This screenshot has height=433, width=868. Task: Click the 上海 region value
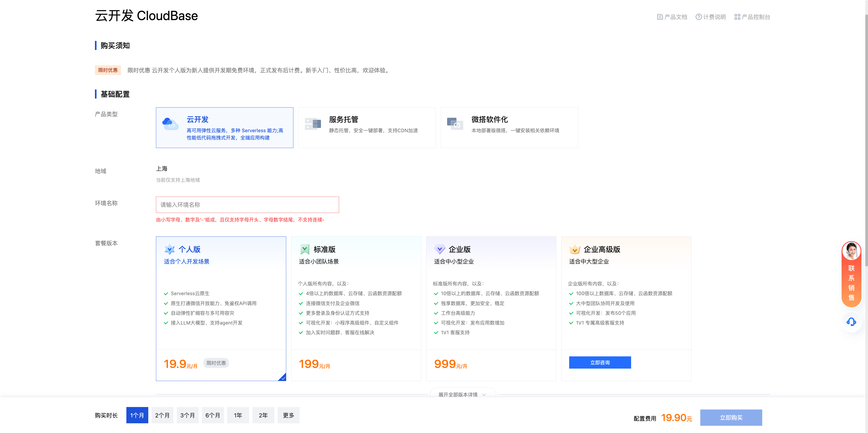(162, 169)
